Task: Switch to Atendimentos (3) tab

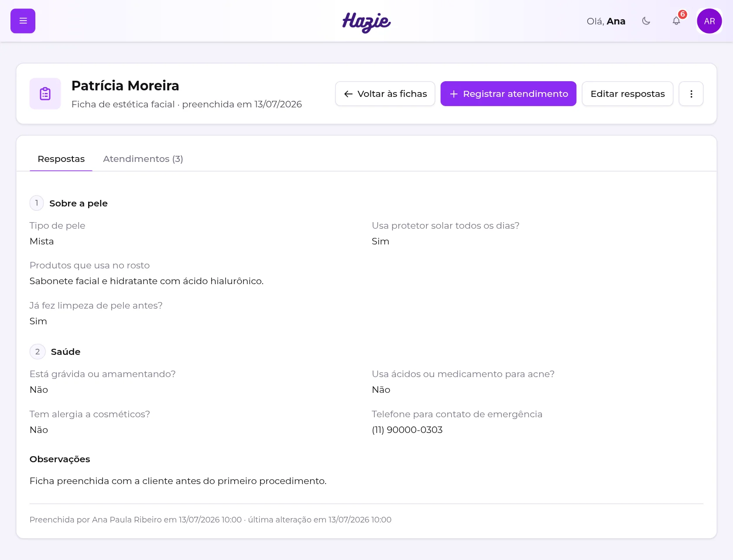Action: (143, 159)
